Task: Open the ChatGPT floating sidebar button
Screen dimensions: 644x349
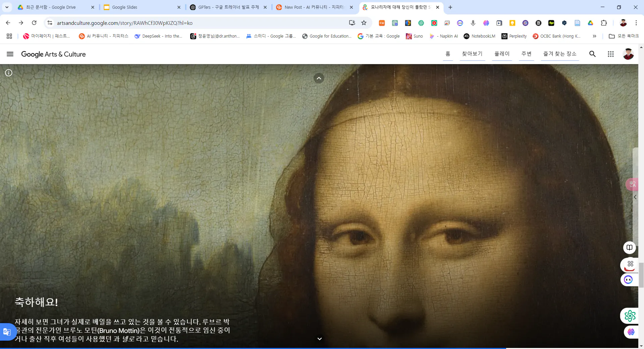Action: tap(630, 316)
